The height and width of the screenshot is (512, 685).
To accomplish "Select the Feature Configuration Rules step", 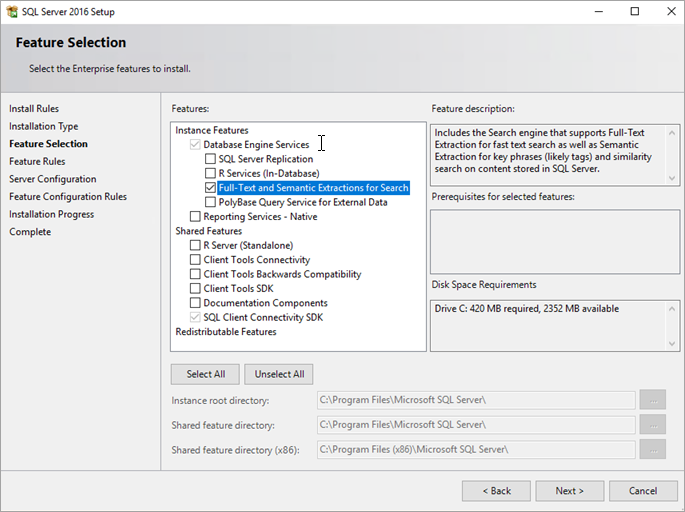I will click(x=68, y=197).
